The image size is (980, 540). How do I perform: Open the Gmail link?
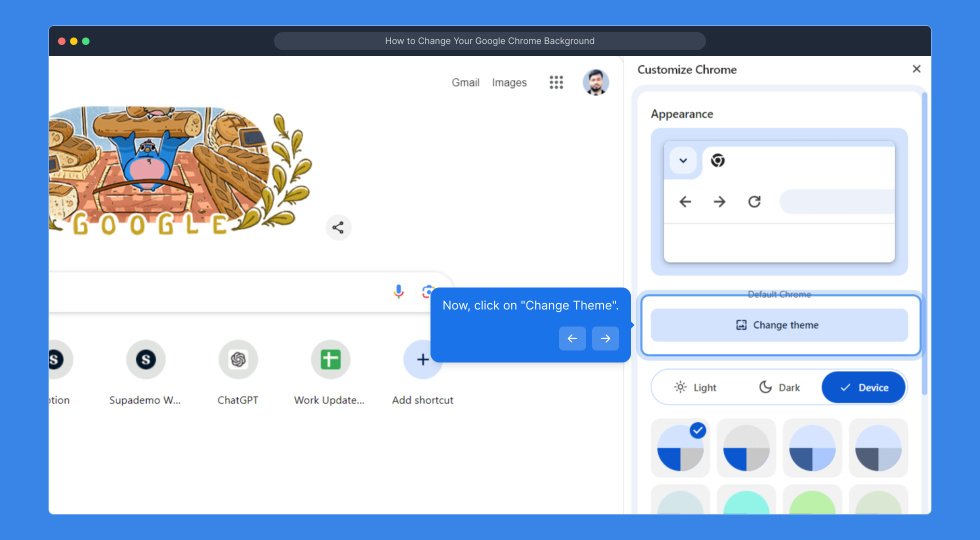coord(465,82)
